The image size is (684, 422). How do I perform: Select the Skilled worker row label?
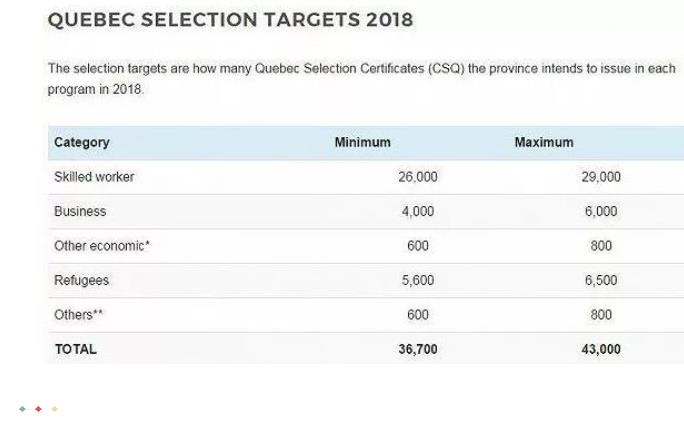(x=94, y=177)
